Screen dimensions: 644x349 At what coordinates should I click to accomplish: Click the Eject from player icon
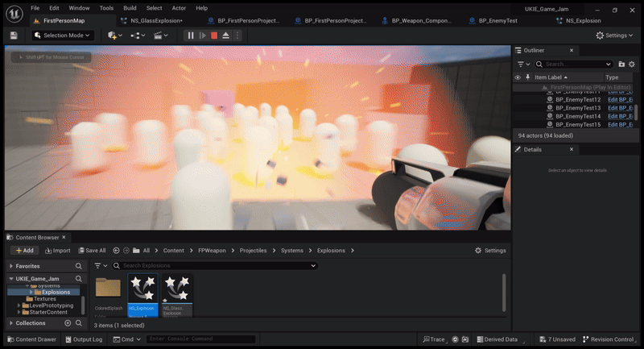point(226,35)
